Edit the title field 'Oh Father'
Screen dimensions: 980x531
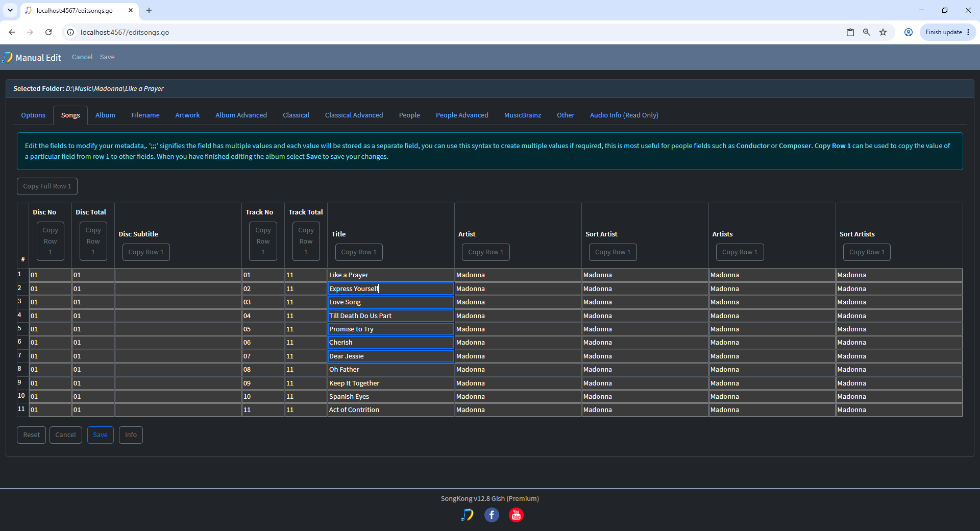coord(390,370)
